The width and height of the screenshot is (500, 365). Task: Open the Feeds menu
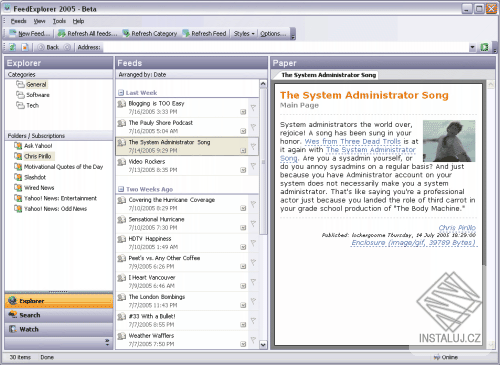(x=18, y=21)
